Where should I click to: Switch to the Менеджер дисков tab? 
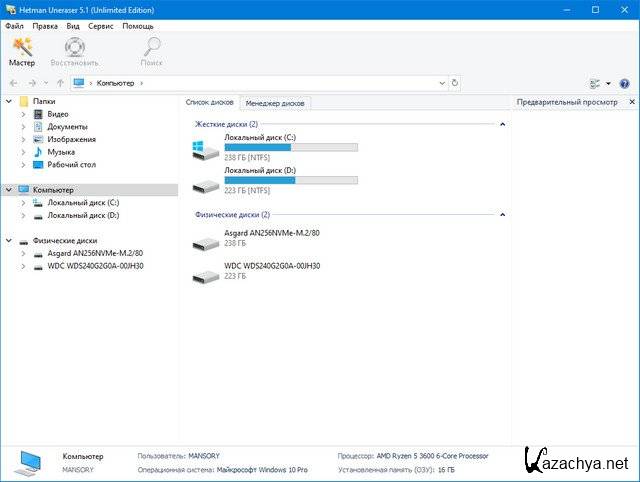pyautogui.click(x=277, y=103)
